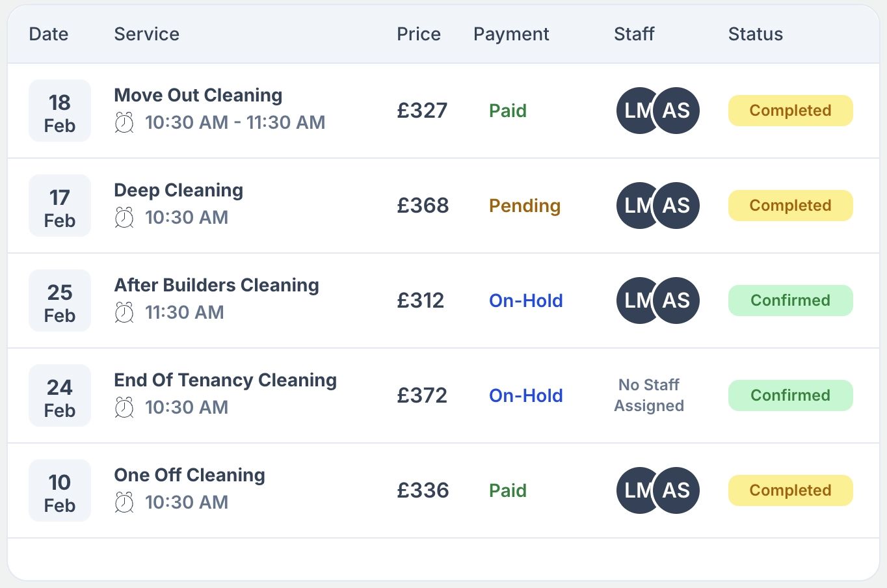Viewport: 887px width, 588px height.
Task: Click On-Hold payment for After Builders Cleaning
Action: (x=525, y=301)
